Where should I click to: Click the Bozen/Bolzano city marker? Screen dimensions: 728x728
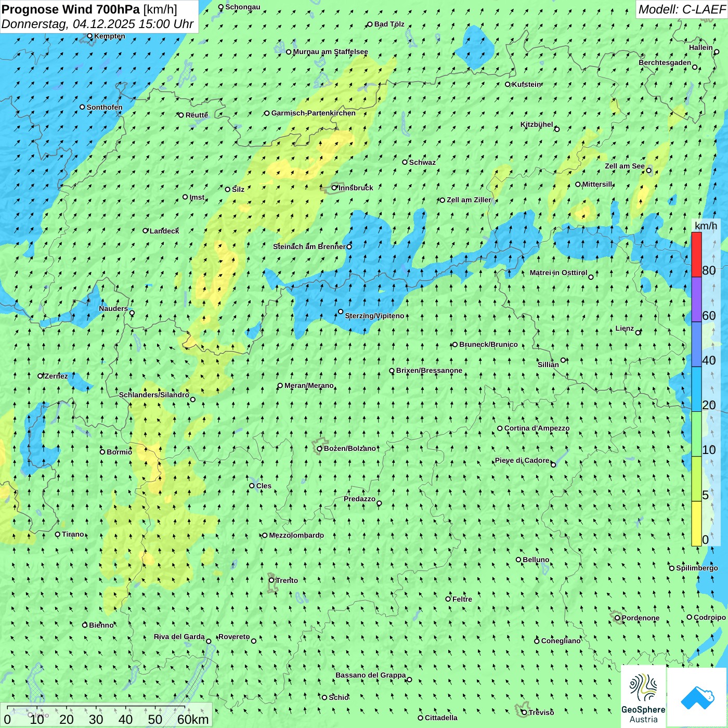tap(320, 448)
